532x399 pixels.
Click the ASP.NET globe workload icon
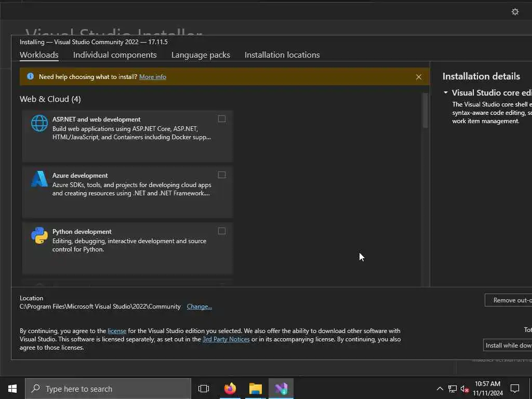(39, 123)
